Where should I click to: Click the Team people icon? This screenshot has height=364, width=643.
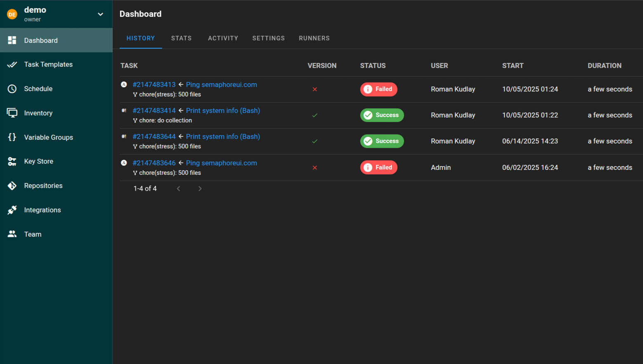[x=12, y=234]
